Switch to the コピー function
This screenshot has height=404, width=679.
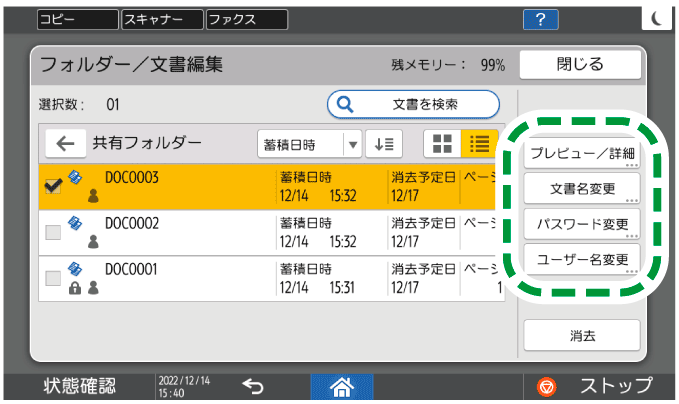78,19
